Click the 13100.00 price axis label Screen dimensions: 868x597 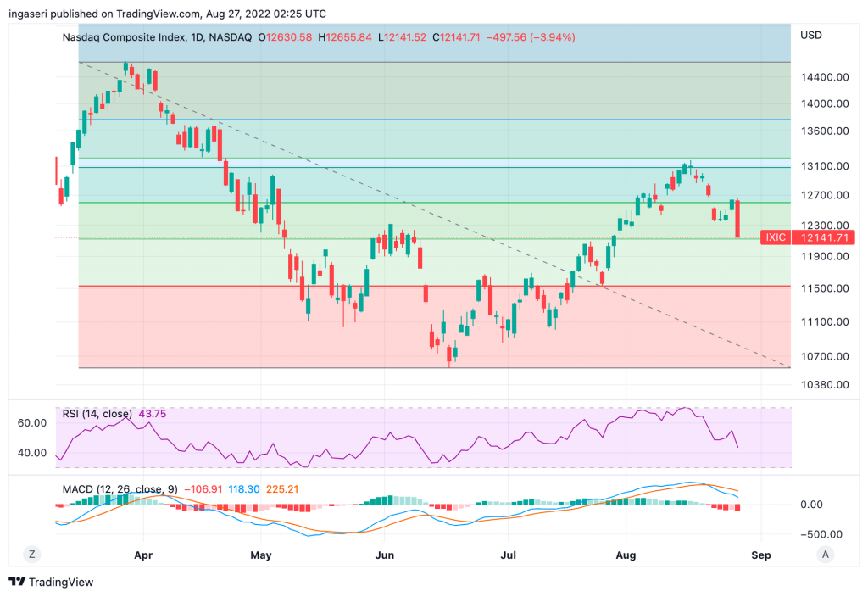(x=825, y=166)
